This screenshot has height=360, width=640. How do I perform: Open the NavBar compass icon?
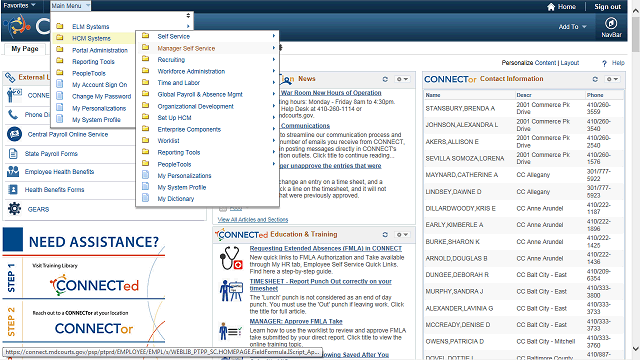click(611, 23)
